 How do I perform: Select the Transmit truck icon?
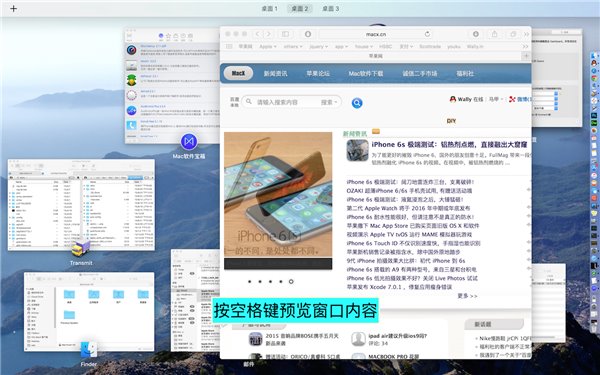coord(81,248)
